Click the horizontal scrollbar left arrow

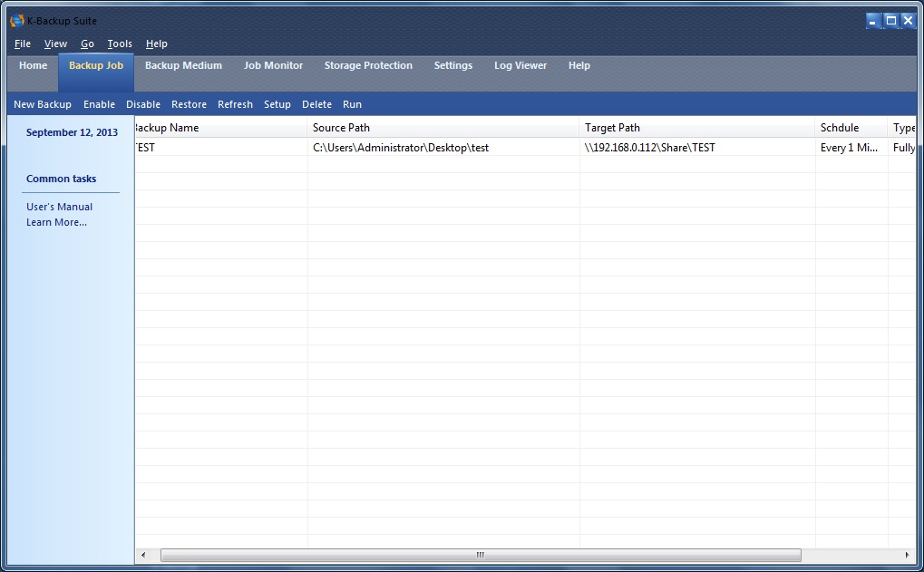[x=143, y=555]
